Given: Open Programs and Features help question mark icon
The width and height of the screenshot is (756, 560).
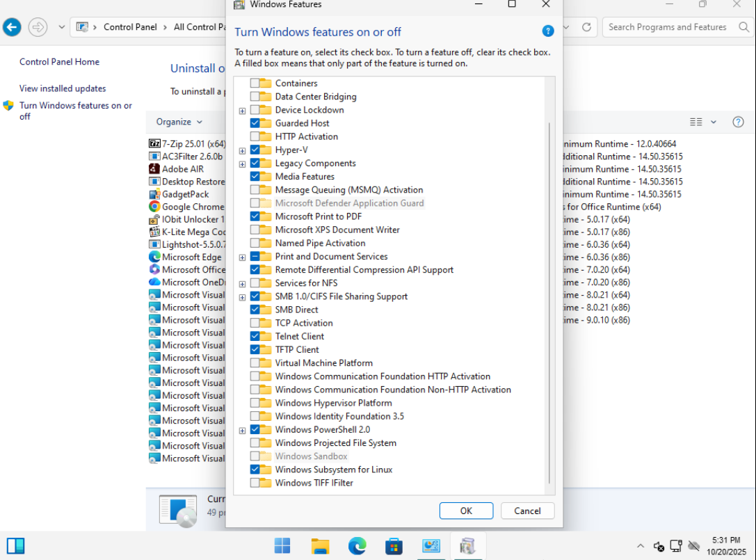Looking at the screenshot, I should coord(738,122).
